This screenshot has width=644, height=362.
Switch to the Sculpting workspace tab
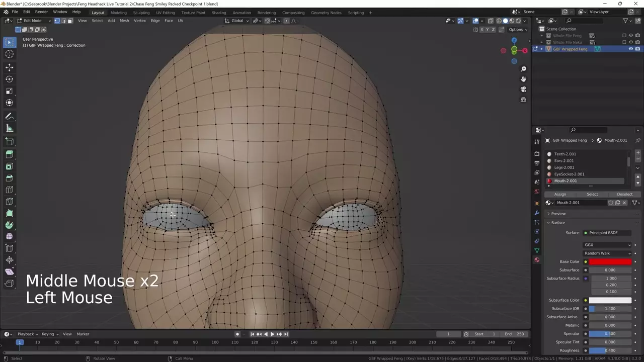coord(141,13)
